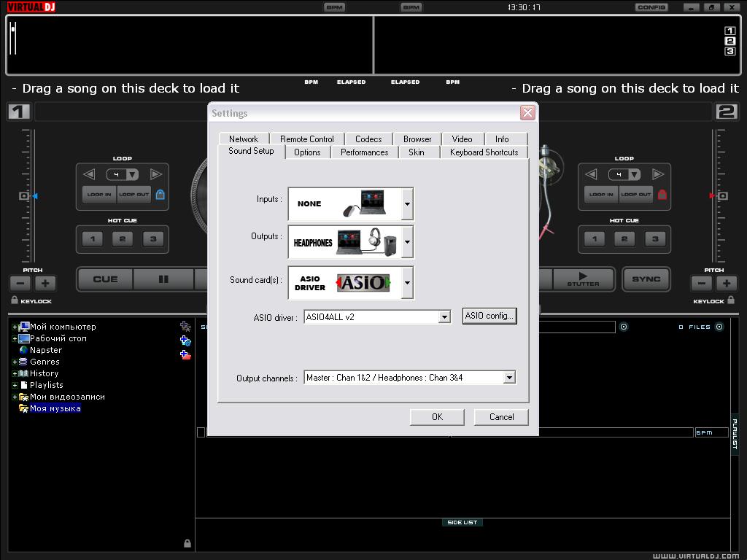This screenshot has width=747, height=560.
Task: Click the CUE button on deck 1
Action: coord(105,279)
